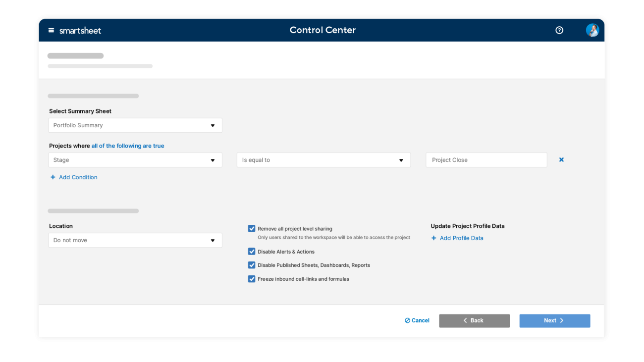Uncheck Freeze inbound cell-links and formulas
The width and height of the screenshot is (644, 362).
pos(252,279)
